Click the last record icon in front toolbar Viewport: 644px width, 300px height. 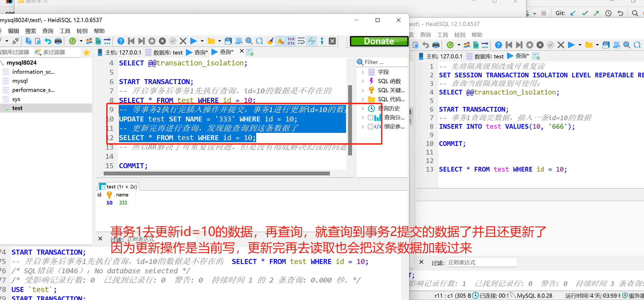tap(141, 41)
